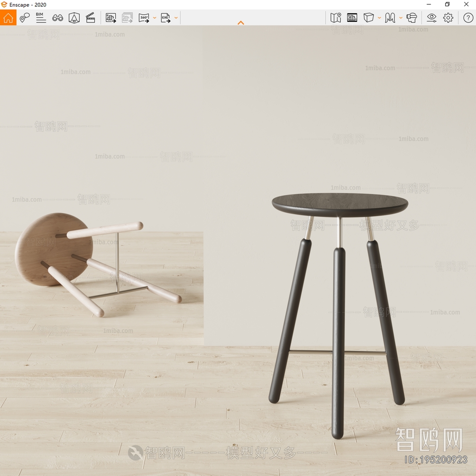Open the Video Editor clapperboard icon
Viewport: 476px width, 476px height.
click(90, 18)
